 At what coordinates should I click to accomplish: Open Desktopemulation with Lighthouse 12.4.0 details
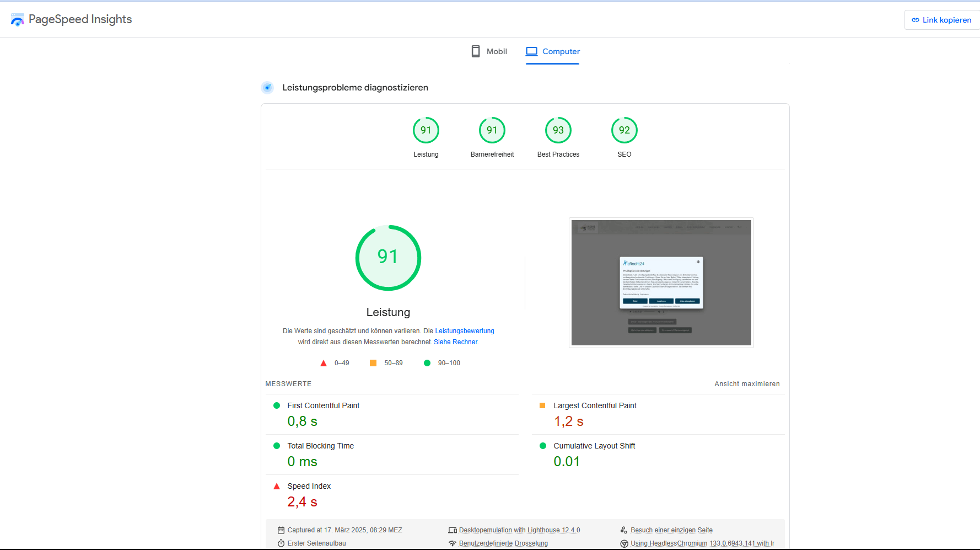point(519,530)
